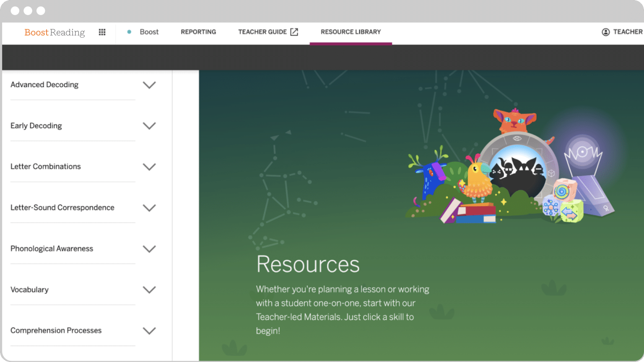Click the Teacher Guide external link icon

tap(294, 31)
